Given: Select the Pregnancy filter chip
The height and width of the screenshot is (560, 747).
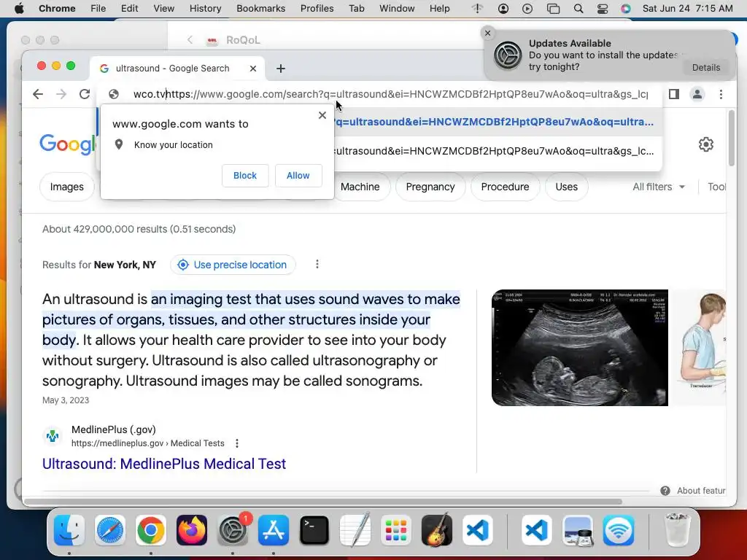Looking at the screenshot, I should click(x=430, y=187).
